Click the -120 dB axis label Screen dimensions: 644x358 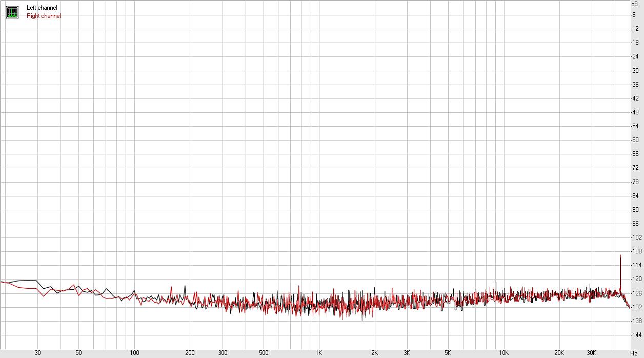tap(636, 279)
